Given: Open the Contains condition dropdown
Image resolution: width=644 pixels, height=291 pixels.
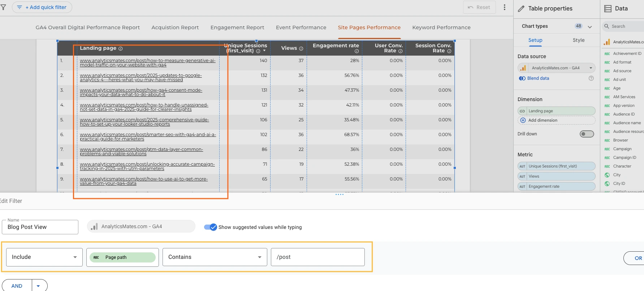Looking at the screenshot, I should pos(215,257).
